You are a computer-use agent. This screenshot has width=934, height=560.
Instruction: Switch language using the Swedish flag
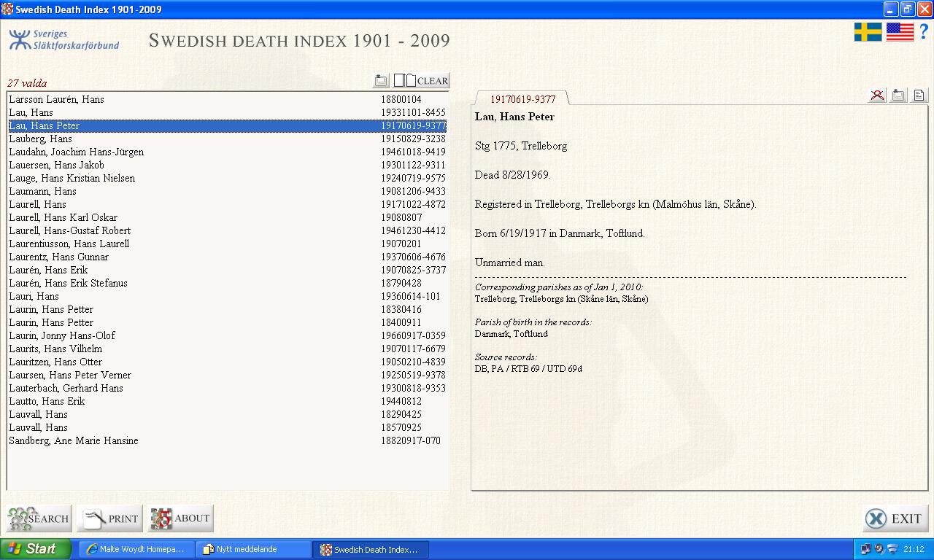(868, 32)
